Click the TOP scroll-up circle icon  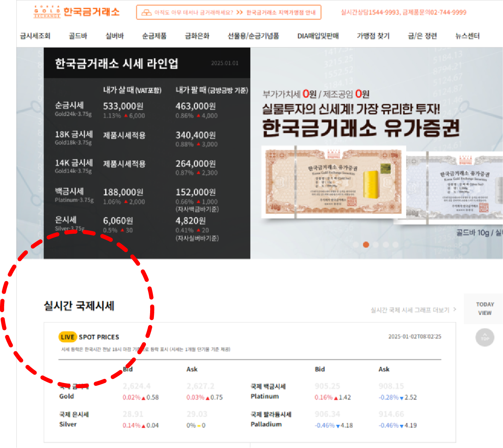485,338
